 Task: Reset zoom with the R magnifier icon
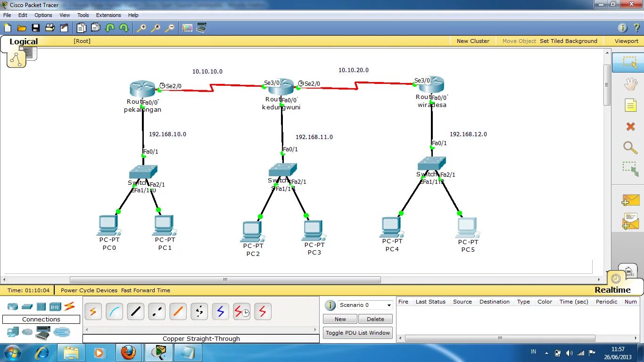pyautogui.click(x=155, y=28)
